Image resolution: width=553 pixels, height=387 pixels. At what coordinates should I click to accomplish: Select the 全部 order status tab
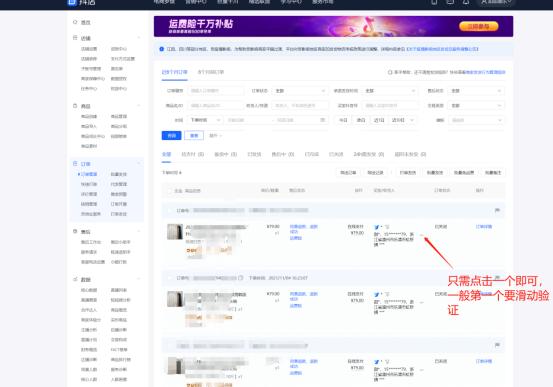coord(166,154)
